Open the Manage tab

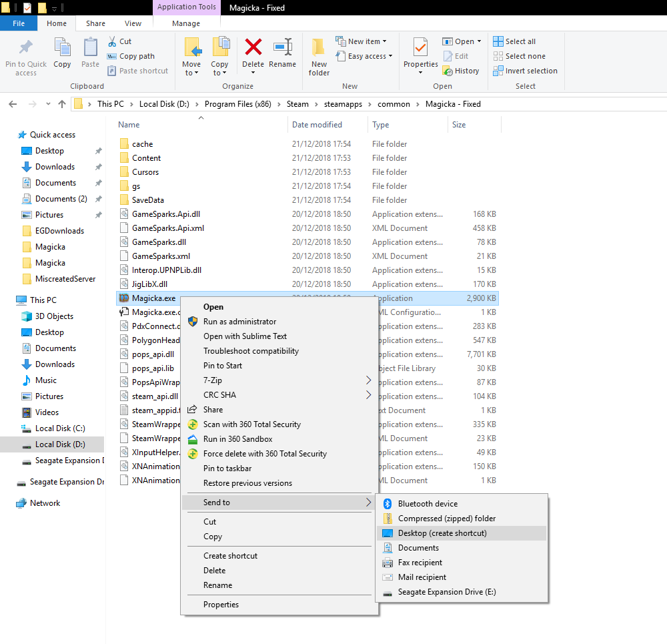coord(186,23)
